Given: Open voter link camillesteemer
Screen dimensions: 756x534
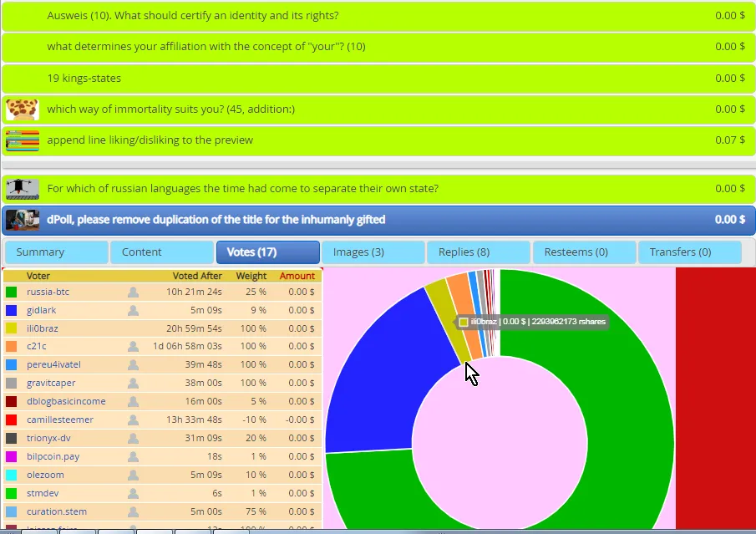Looking at the screenshot, I should 60,420.
